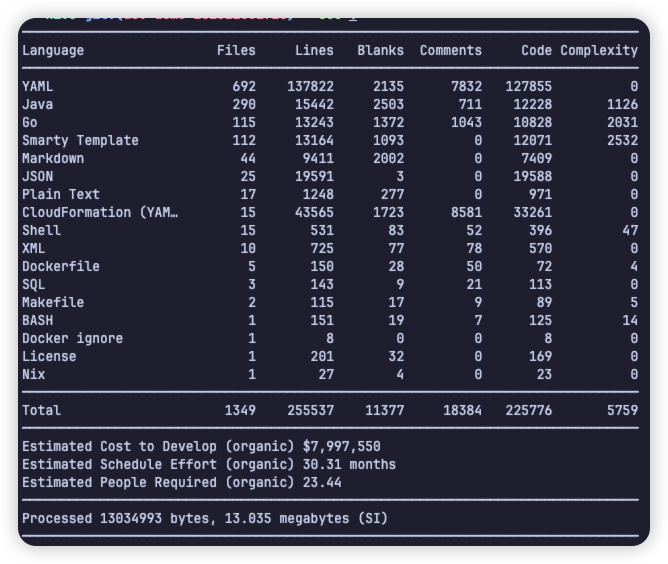This screenshot has width=668, height=564.
Task: Select the Markdown row label
Action: point(53,158)
